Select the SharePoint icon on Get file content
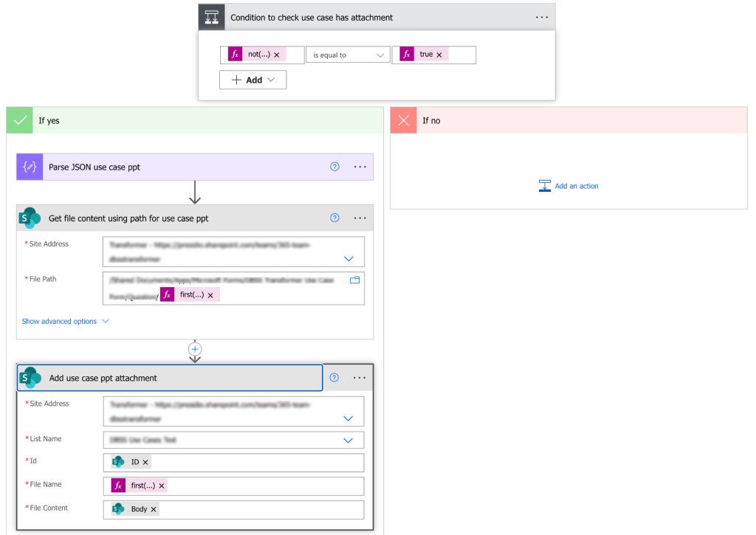The width and height of the screenshot is (756, 535). 30,218
